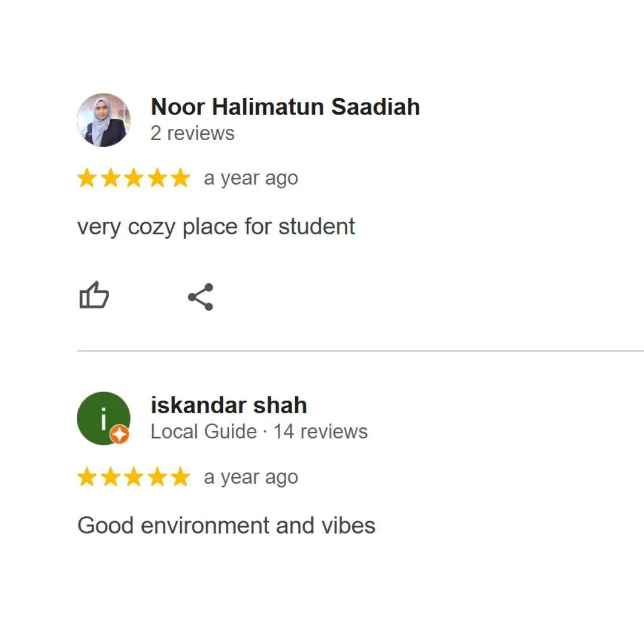Select the 'Good environment and vibes' text

click(227, 525)
